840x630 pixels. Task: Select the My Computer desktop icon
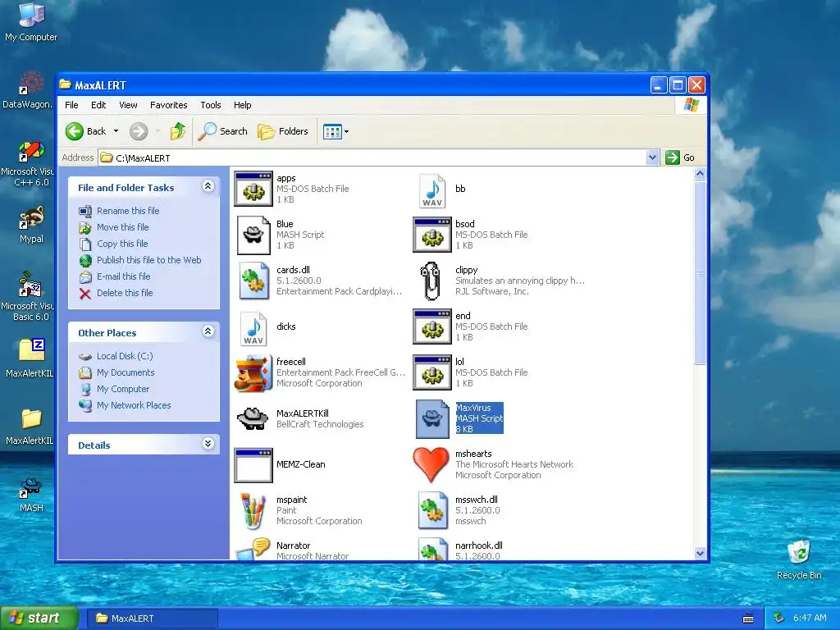(x=31, y=22)
